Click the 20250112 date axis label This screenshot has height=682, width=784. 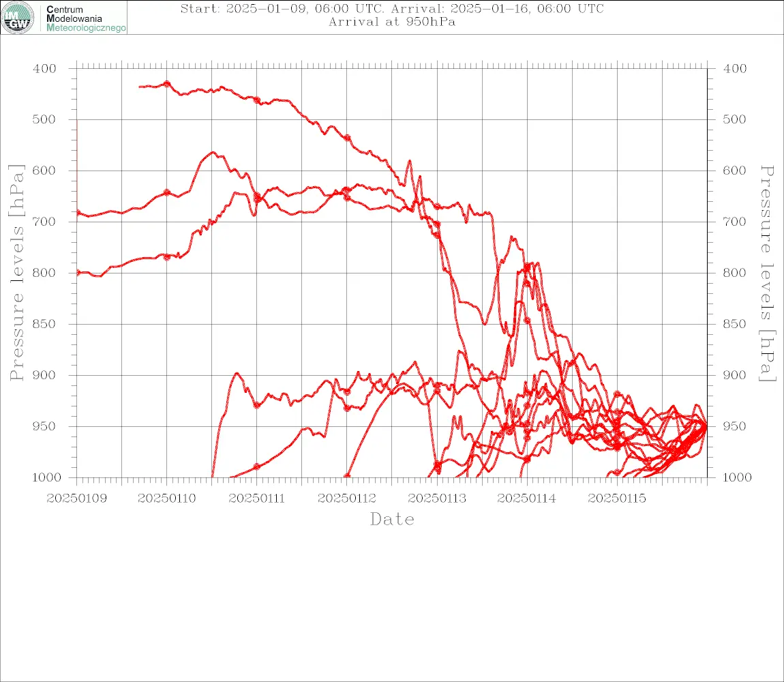(x=347, y=499)
